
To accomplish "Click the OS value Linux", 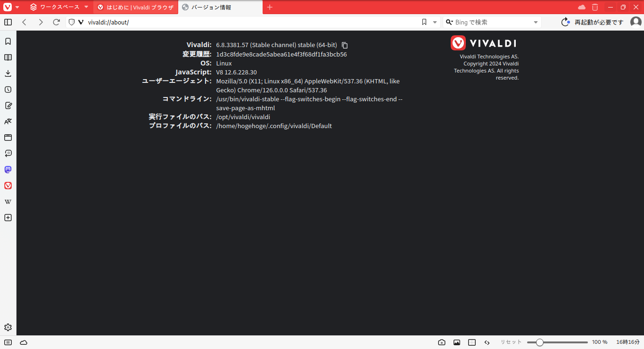I will (224, 63).
